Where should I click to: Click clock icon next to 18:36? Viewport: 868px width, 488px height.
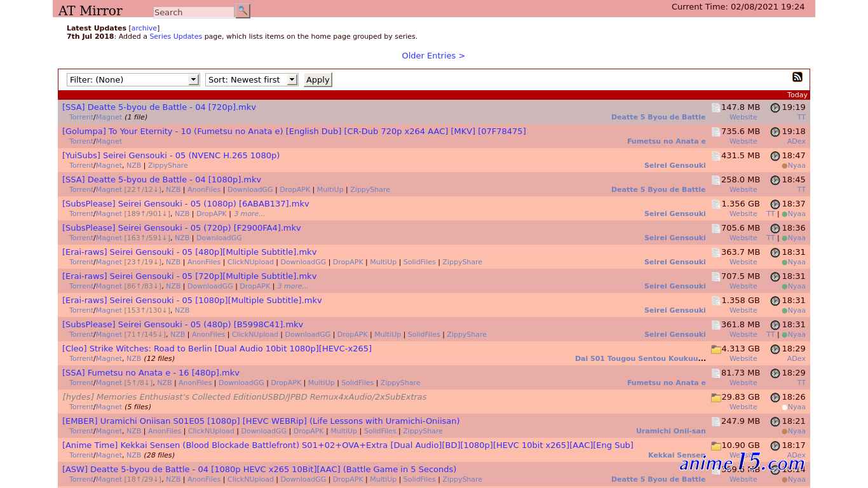[x=775, y=229]
